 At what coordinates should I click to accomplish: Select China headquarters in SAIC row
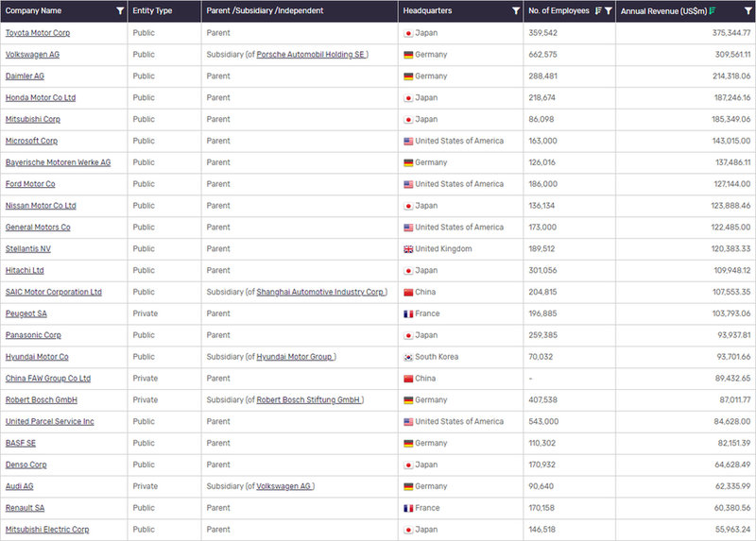point(420,292)
